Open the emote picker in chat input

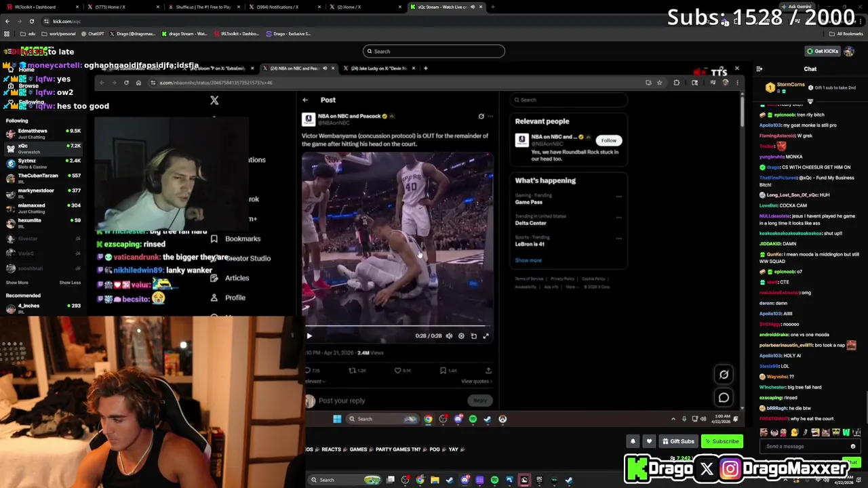(853, 447)
